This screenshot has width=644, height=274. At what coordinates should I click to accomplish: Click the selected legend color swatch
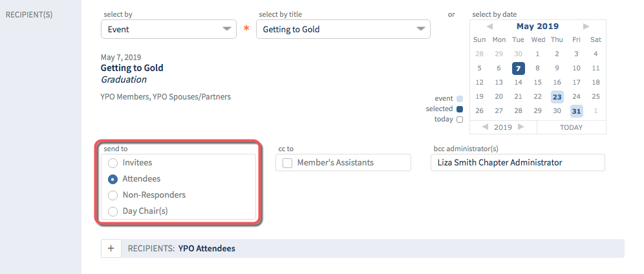click(460, 109)
